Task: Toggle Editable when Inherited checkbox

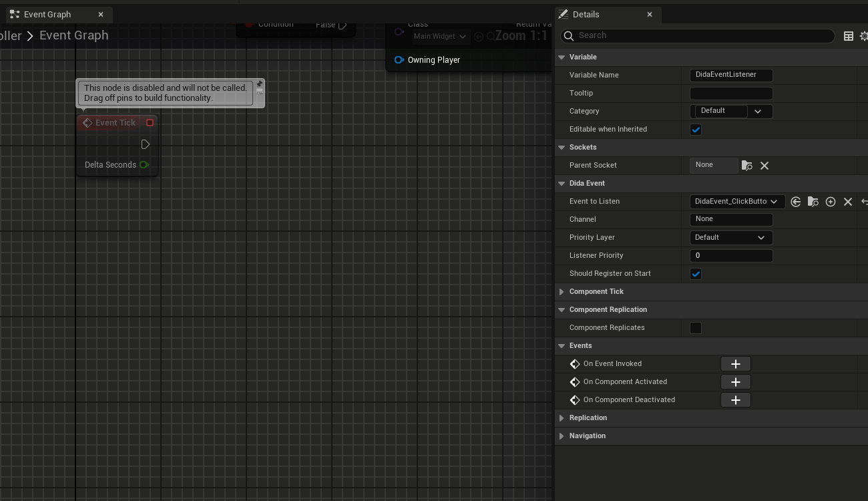Action: [696, 130]
